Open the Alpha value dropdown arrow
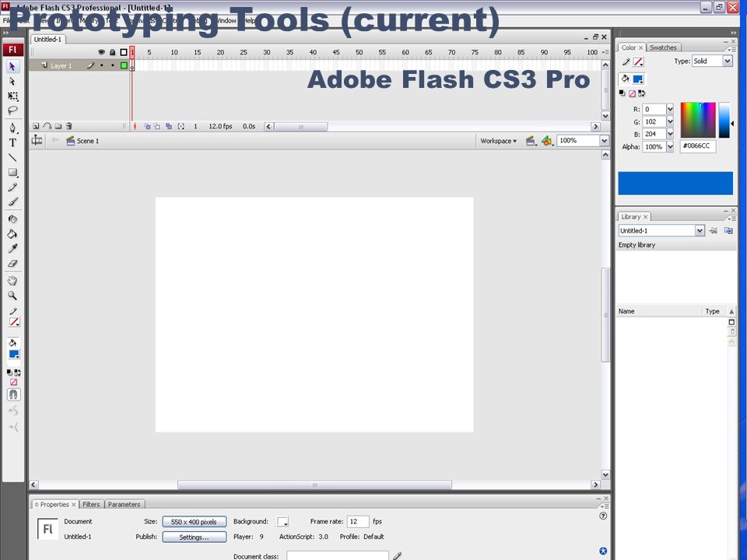Viewport: 747px width, 560px height. tap(670, 147)
